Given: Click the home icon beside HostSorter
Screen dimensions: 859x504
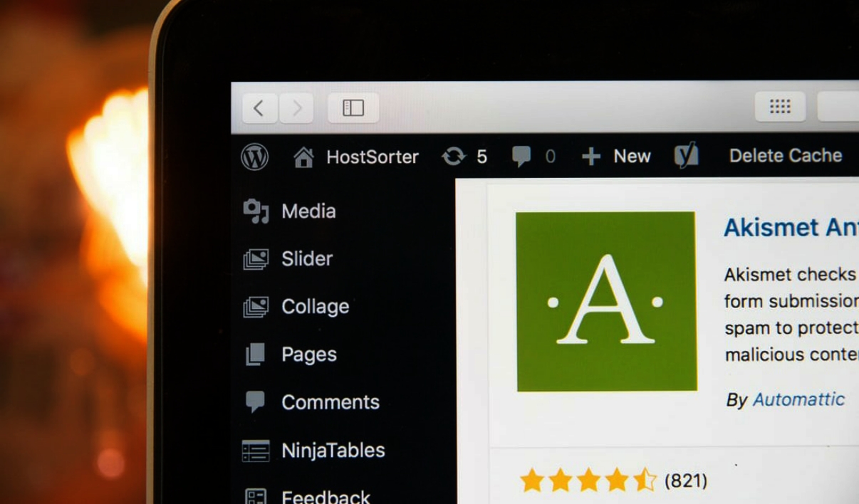Looking at the screenshot, I should pyautogui.click(x=303, y=157).
